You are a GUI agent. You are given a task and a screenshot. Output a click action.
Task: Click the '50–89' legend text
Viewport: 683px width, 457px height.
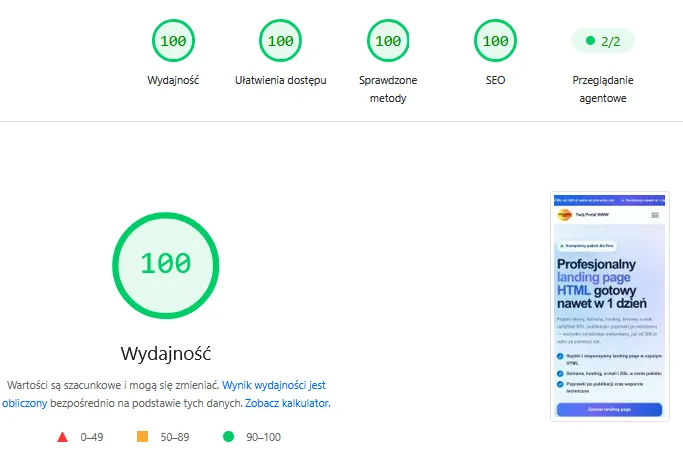point(175,437)
